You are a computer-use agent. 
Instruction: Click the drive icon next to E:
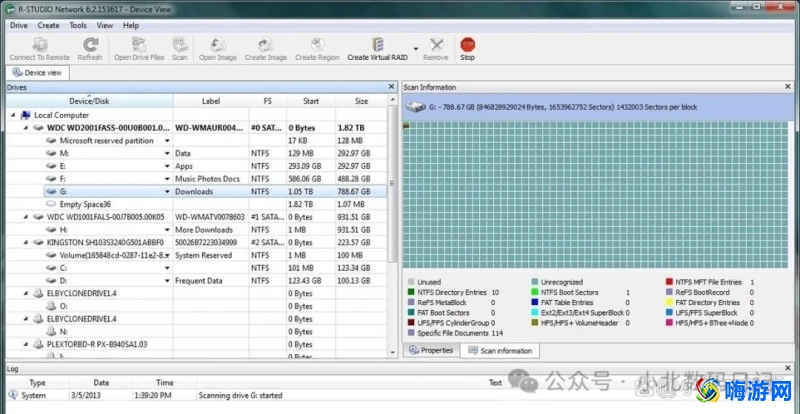[x=51, y=166]
